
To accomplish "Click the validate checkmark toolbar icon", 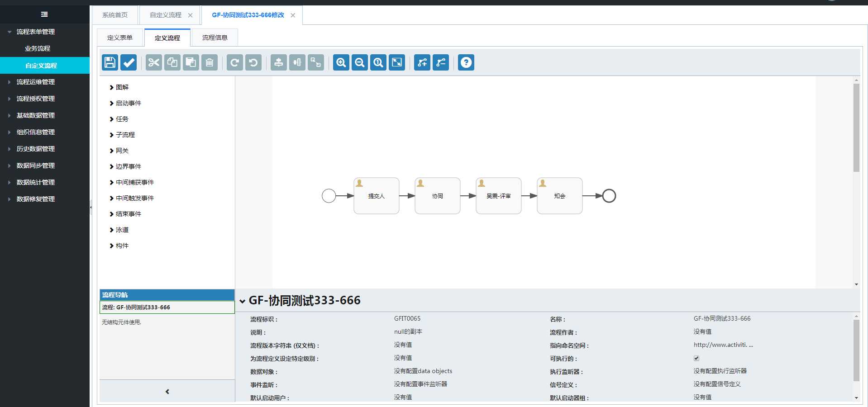I will 129,62.
